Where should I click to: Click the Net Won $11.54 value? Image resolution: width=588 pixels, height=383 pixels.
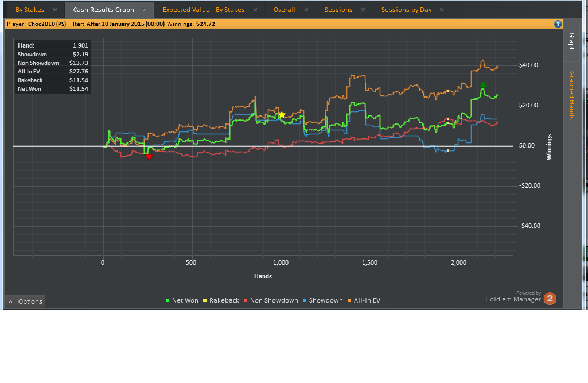[79, 88]
